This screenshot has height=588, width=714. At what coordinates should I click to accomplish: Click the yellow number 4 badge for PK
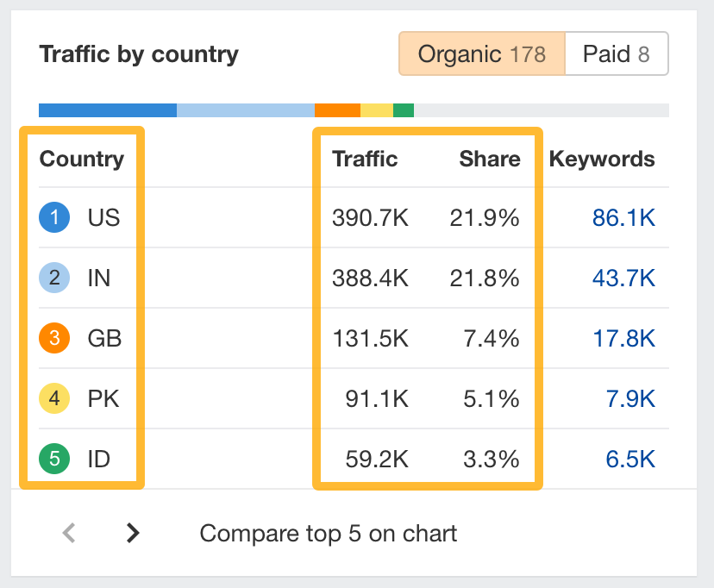54,398
